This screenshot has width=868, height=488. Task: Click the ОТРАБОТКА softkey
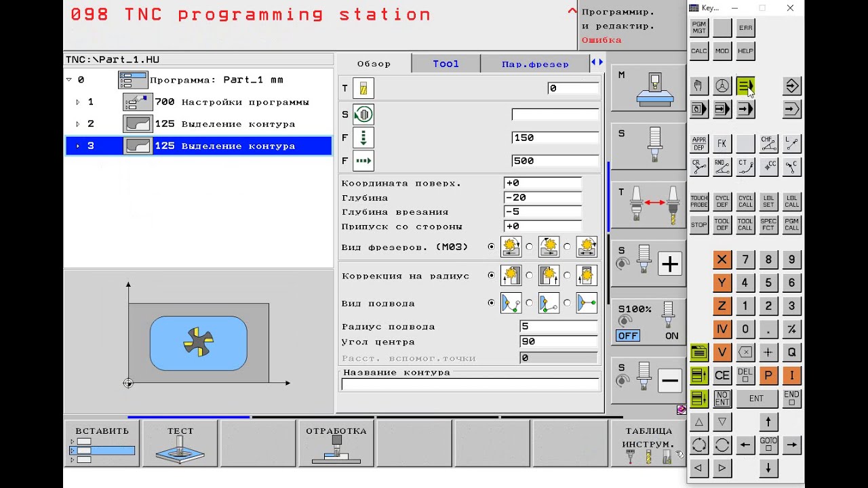(x=336, y=443)
